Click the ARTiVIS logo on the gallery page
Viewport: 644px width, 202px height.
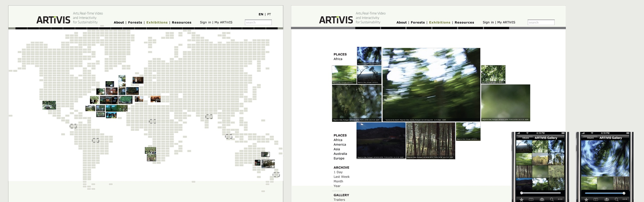pyautogui.click(x=336, y=20)
